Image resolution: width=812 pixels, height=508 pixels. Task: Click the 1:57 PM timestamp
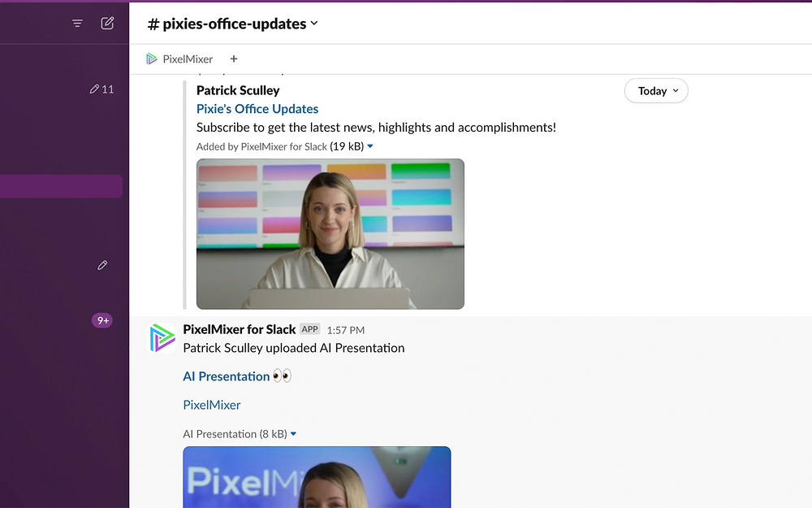(345, 330)
